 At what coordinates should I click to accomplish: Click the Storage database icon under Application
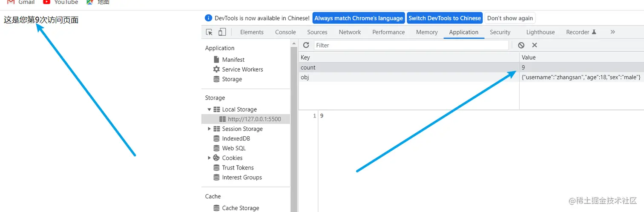tap(216, 79)
